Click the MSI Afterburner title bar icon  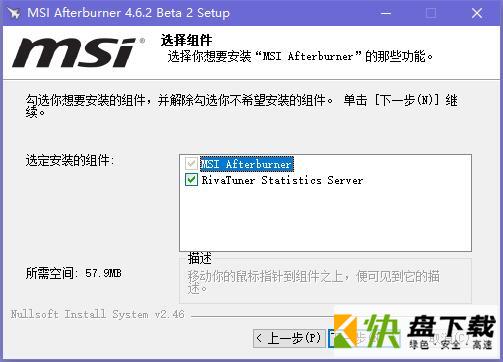[15, 13]
